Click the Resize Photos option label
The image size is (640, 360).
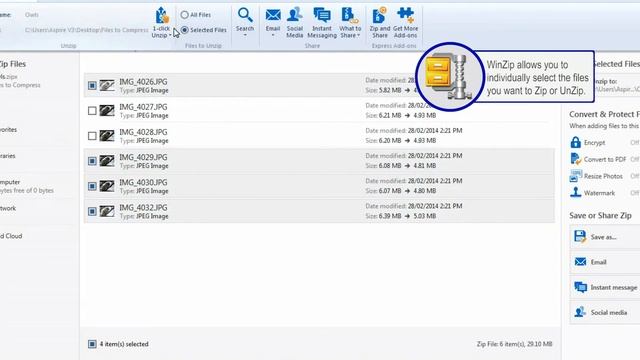tap(603, 176)
